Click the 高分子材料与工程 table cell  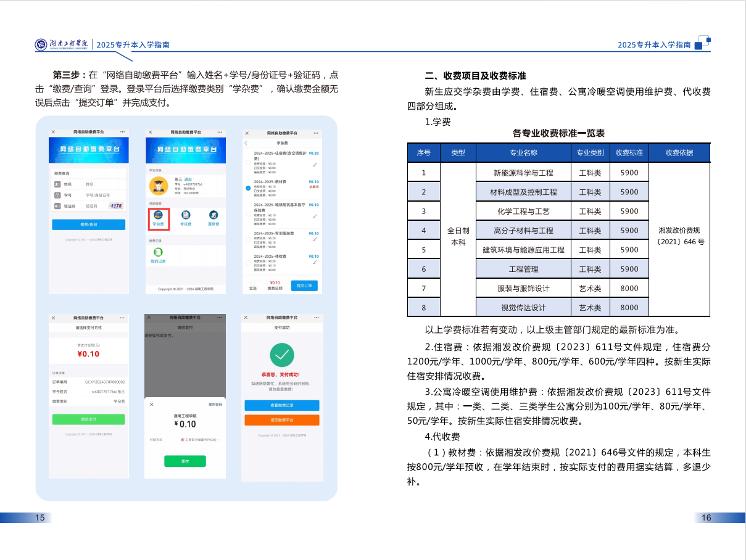[x=524, y=230]
